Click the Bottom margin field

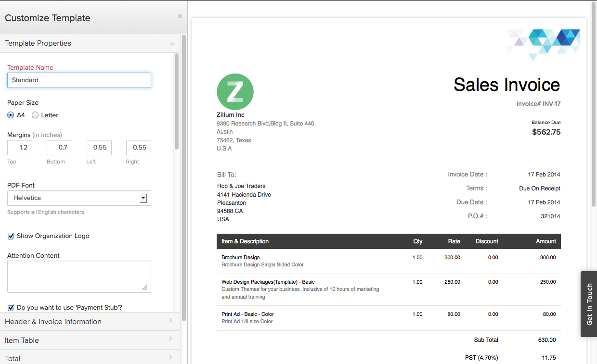[59, 148]
